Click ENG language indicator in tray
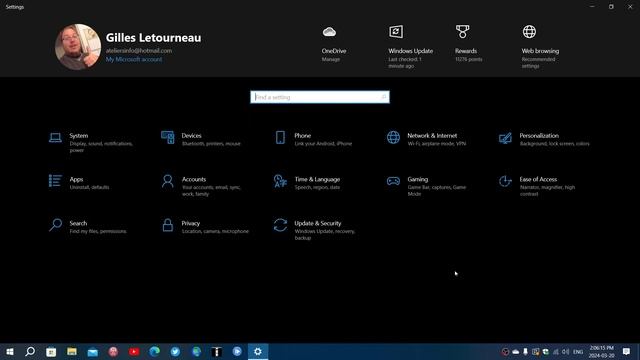 578,351
